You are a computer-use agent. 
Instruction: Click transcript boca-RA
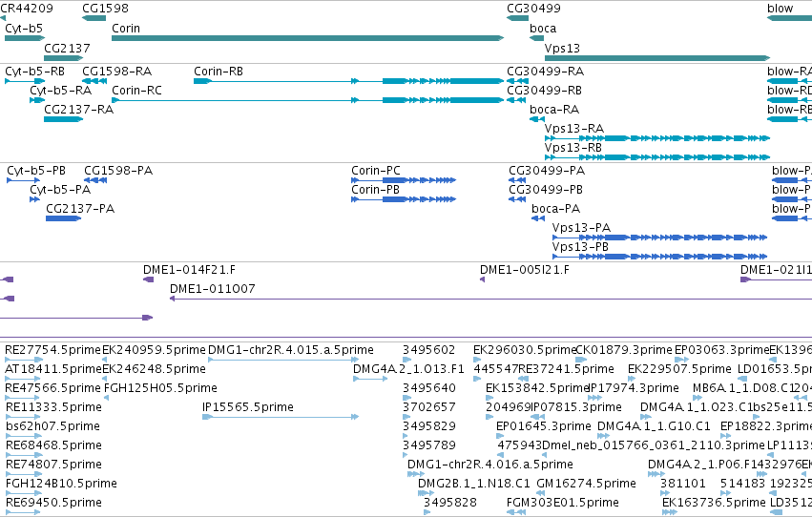pos(537,119)
